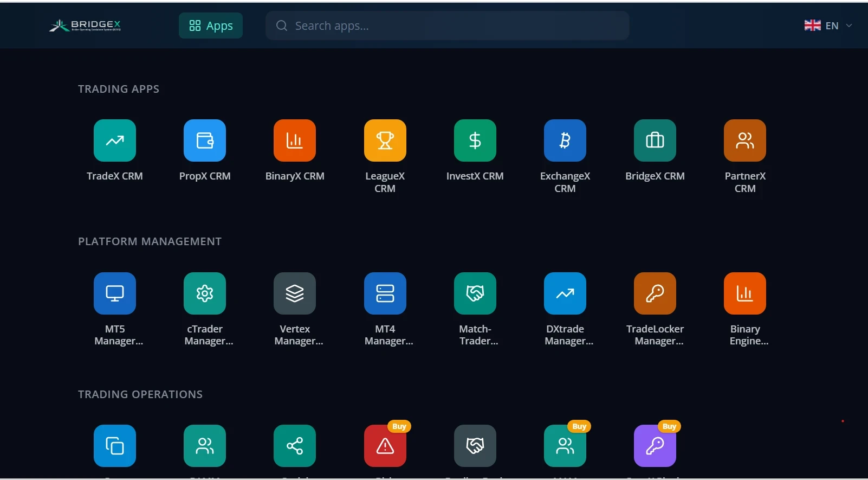Click the TRADING APPS heading
868x480 pixels.
pyautogui.click(x=119, y=89)
